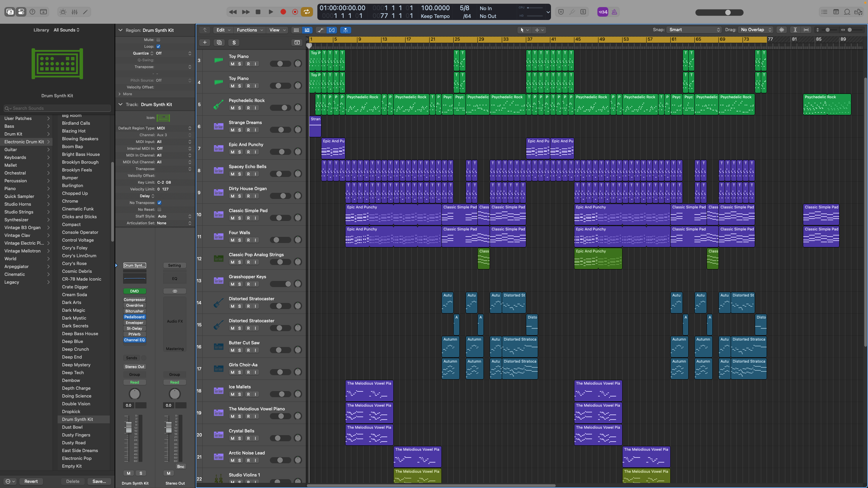Click the Revert button
Screen dimensions: 868x488
[31, 481]
